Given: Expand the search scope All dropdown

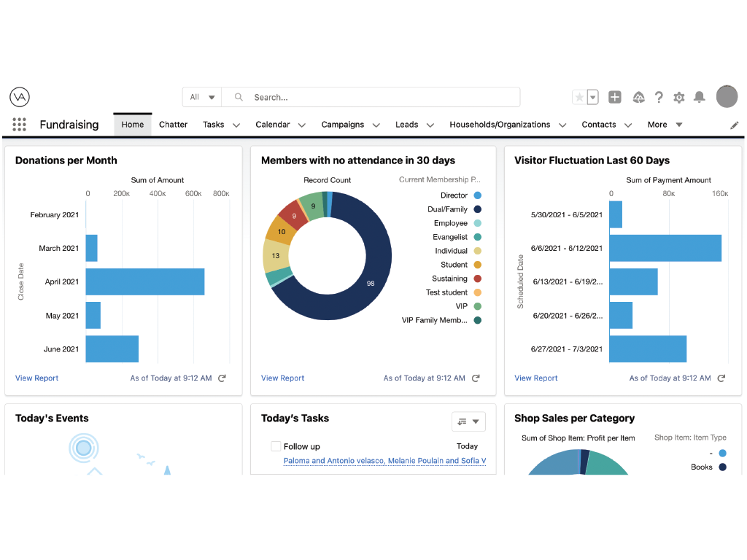Looking at the screenshot, I should click(x=202, y=97).
